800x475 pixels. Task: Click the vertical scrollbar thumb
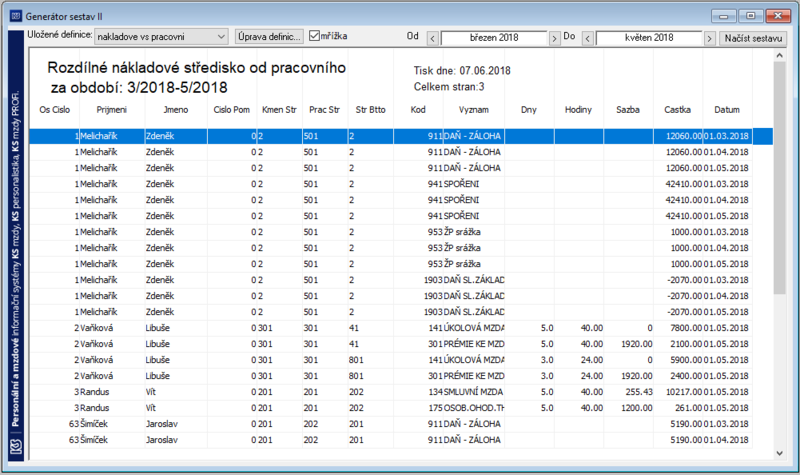click(x=779, y=178)
